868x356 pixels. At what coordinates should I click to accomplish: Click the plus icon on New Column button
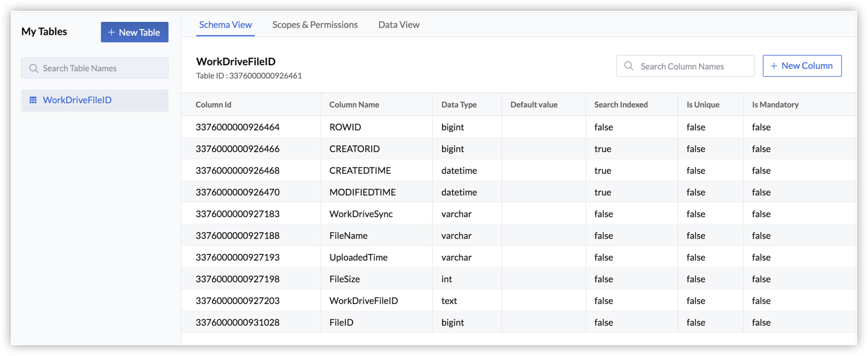point(774,66)
